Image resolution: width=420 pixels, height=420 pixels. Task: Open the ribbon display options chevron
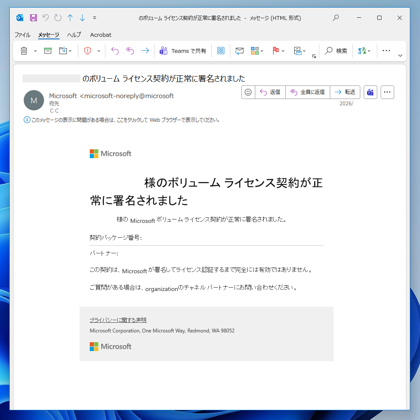(x=400, y=56)
